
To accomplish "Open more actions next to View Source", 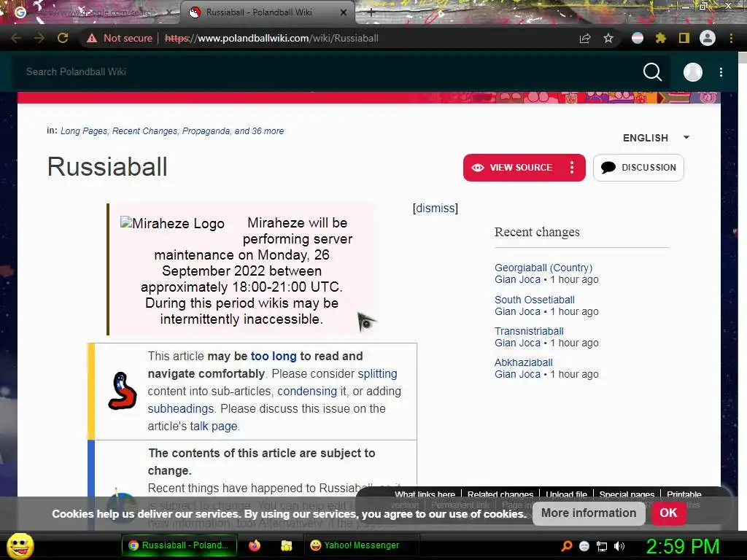I will click(572, 168).
